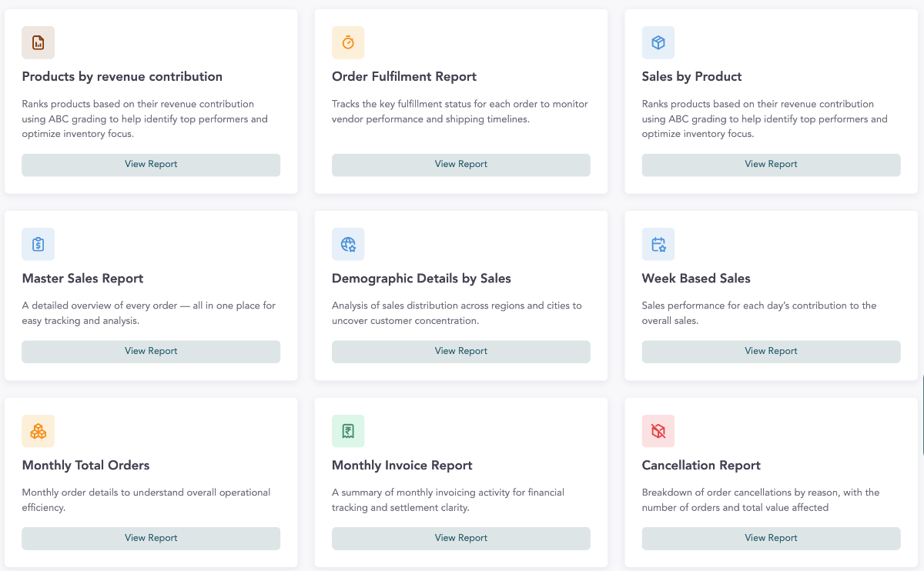
Task: View the Monthly Total Orders report
Action: click(x=151, y=538)
